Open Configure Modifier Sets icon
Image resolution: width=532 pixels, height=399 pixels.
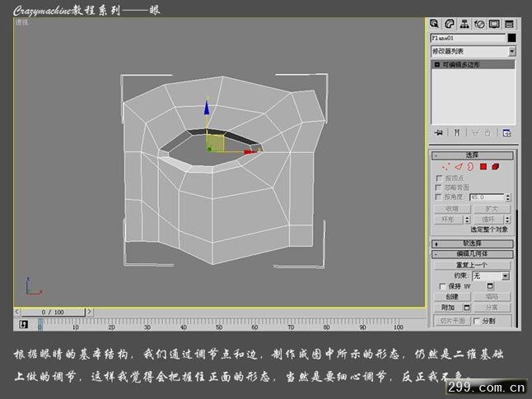tap(506, 132)
